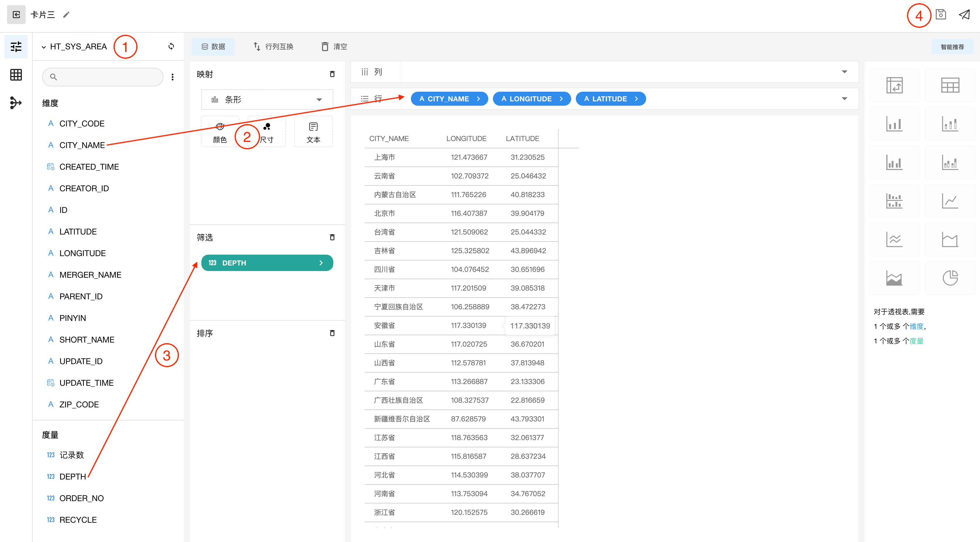Select the line chart type

pos(950,201)
